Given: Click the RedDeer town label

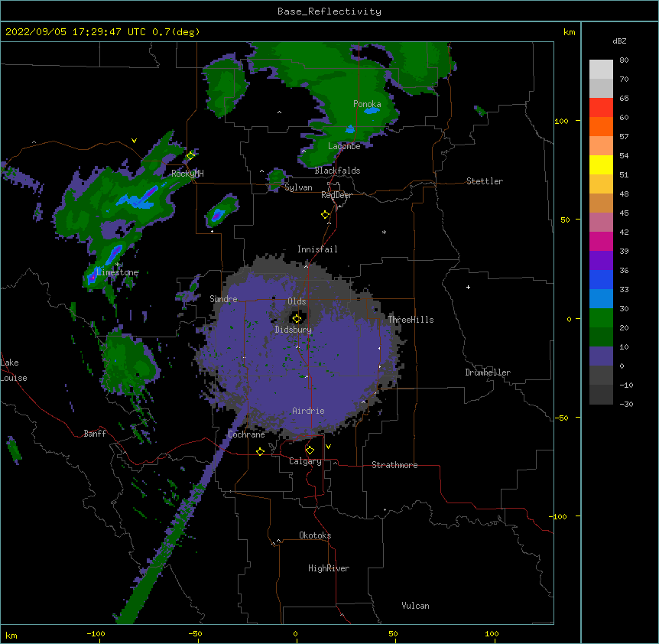Looking at the screenshot, I should (336, 195).
